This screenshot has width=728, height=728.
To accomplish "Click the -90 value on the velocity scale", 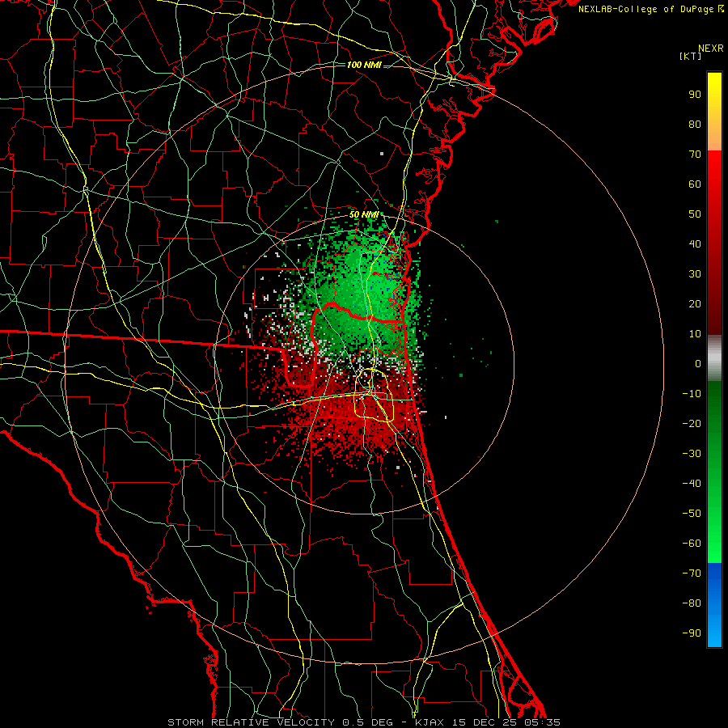I will click(692, 633).
